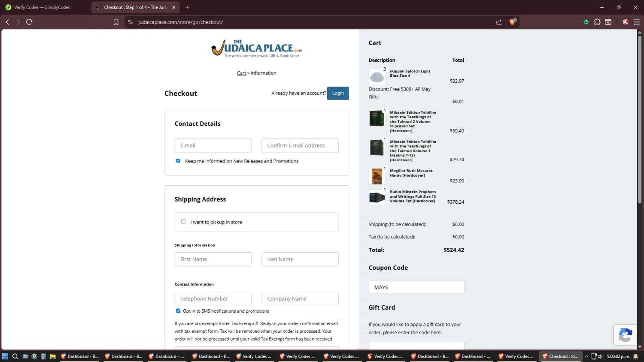Open the browser profile avatar

pos(626,22)
